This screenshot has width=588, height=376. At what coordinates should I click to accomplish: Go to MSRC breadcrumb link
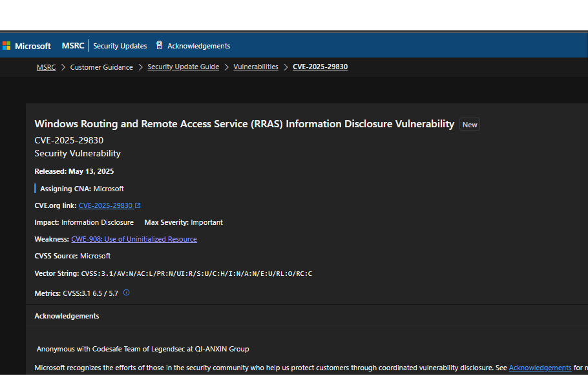point(46,67)
